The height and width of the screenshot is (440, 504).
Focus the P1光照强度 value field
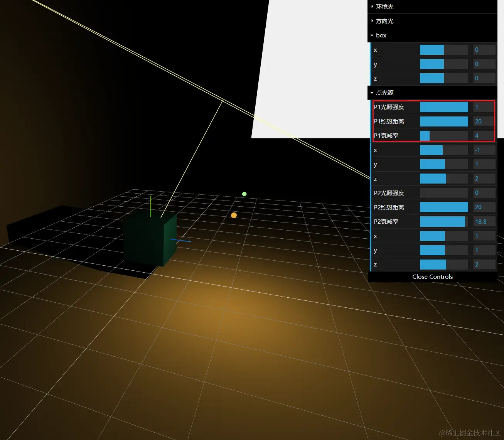tap(484, 107)
